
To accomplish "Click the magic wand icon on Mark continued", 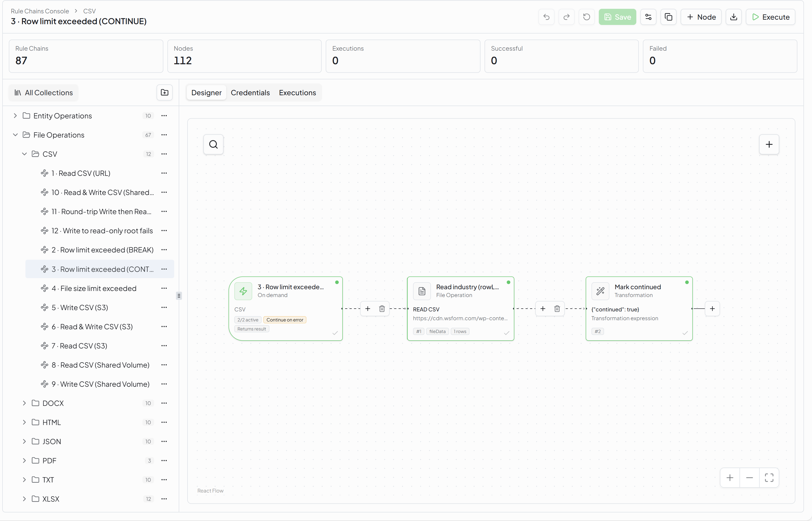I will 600,291.
